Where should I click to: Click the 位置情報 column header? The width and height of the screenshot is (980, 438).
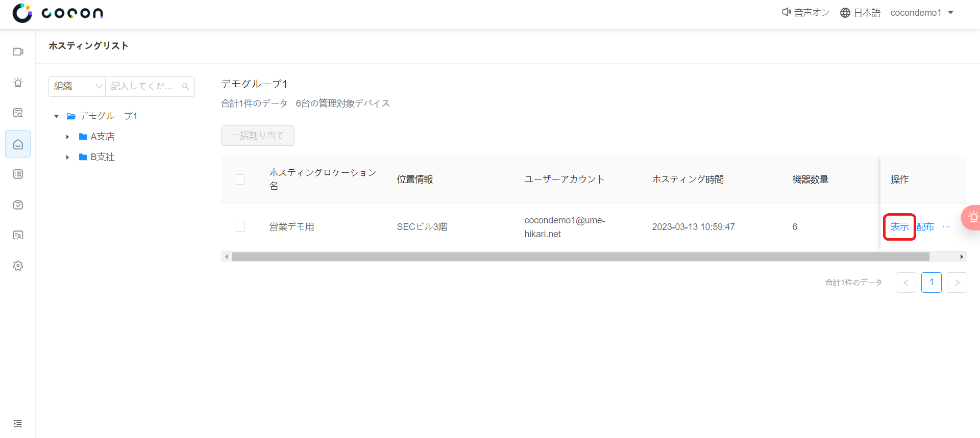tap(415, 179)
